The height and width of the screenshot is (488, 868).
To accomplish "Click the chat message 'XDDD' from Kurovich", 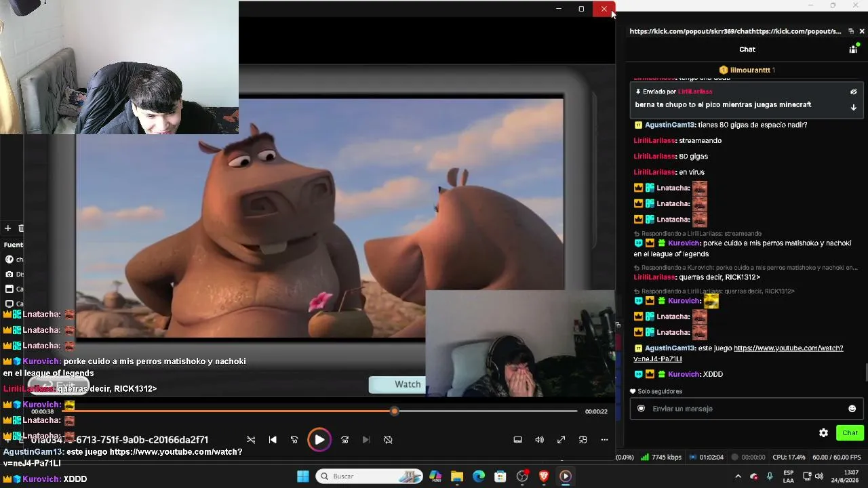I will (x=713, y=374).
